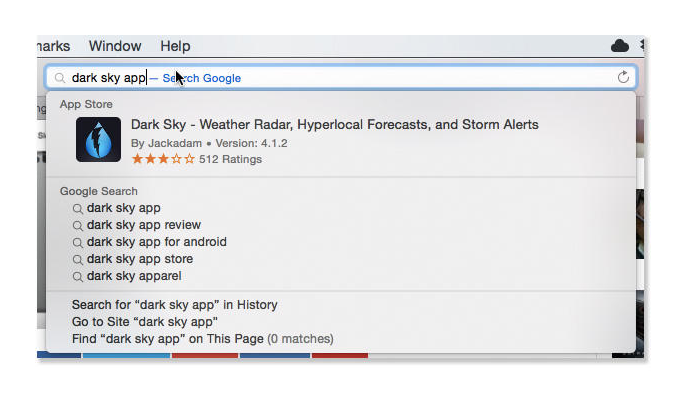Find "dark sky app" on This Page

pos(202,339)
